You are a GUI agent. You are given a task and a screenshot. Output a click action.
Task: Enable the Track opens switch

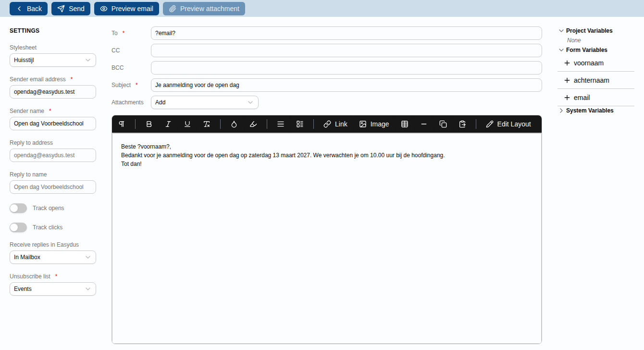18,208
